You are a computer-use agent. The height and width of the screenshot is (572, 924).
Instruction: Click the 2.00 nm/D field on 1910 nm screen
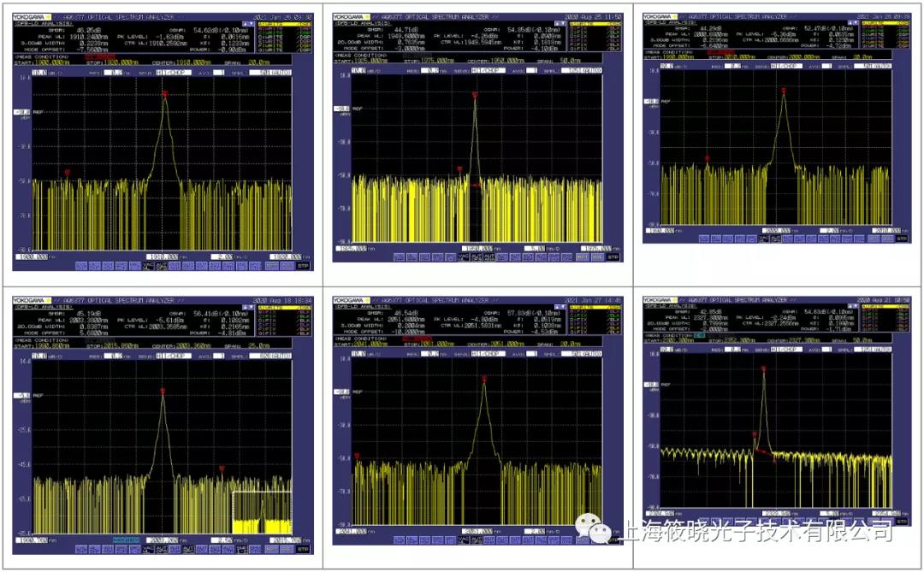tap(223, 257)
